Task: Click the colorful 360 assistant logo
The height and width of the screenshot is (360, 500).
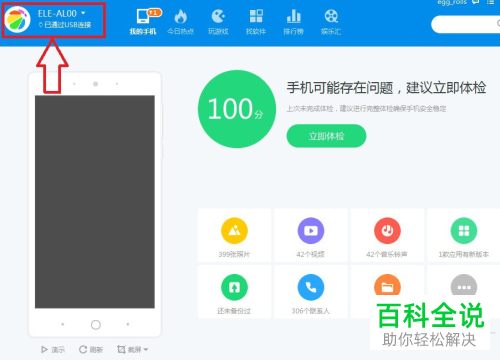Action: click(x=18, y=19)
